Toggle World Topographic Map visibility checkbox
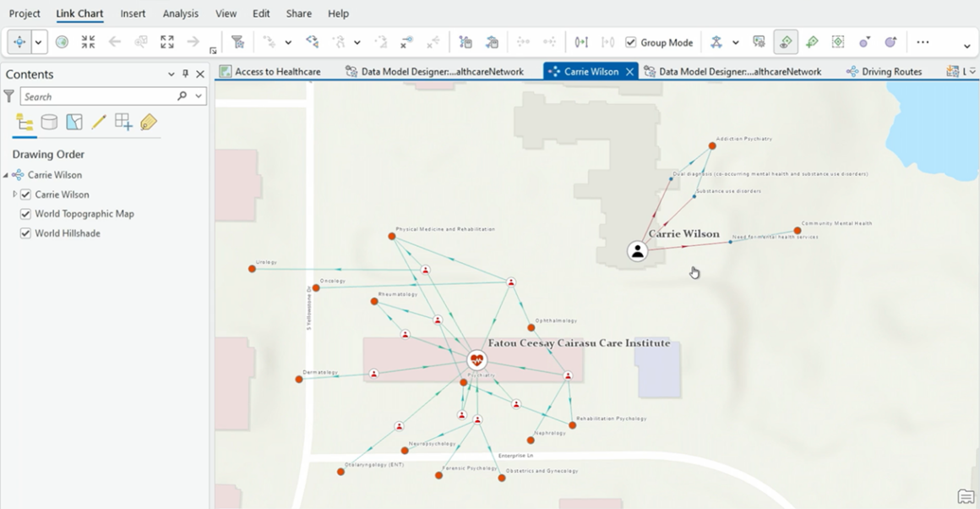 pyautogui.click(x=25, y=214)
